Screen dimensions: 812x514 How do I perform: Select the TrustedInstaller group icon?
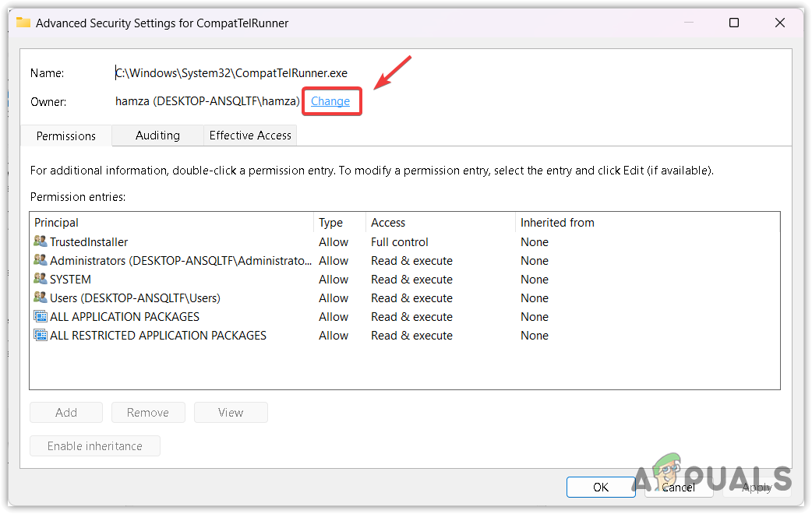coord(41,242)
